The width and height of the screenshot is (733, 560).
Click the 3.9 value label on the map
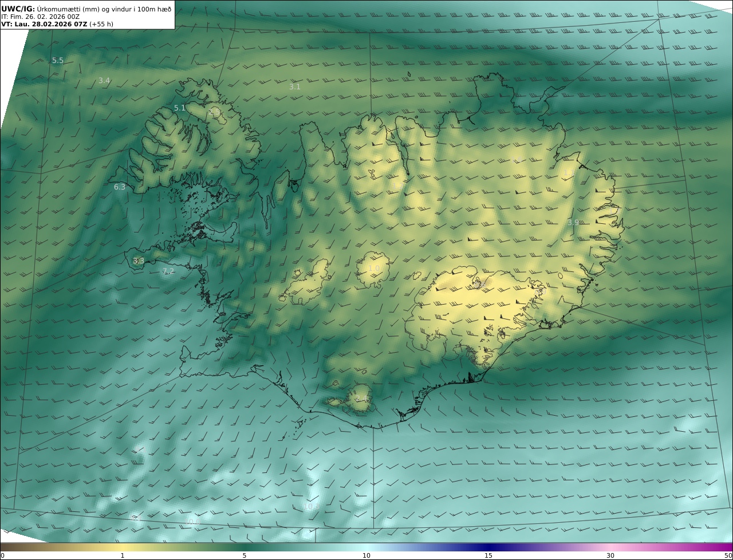pos(573,222)
